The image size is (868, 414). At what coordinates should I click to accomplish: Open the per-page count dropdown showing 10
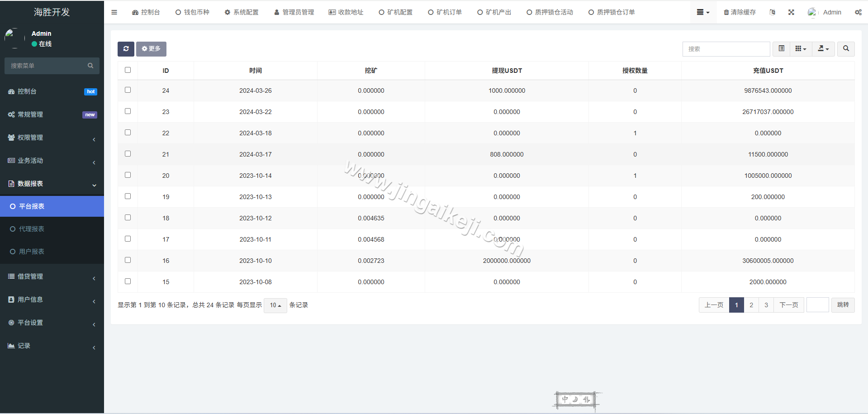pos(275,305)
